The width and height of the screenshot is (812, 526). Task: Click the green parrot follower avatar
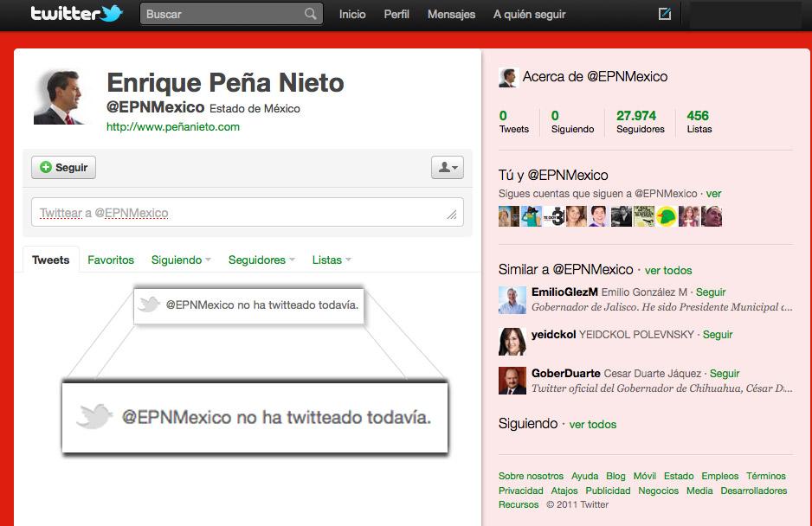click(x=667, y=216)
